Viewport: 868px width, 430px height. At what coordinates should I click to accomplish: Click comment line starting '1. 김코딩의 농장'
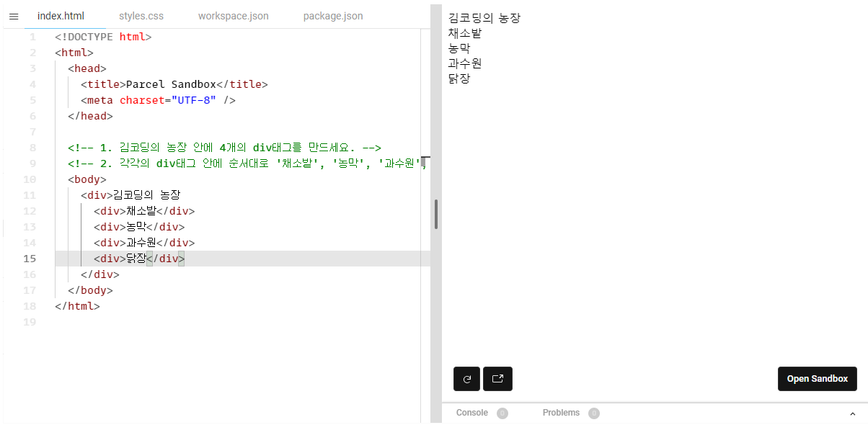click(224, 148)
